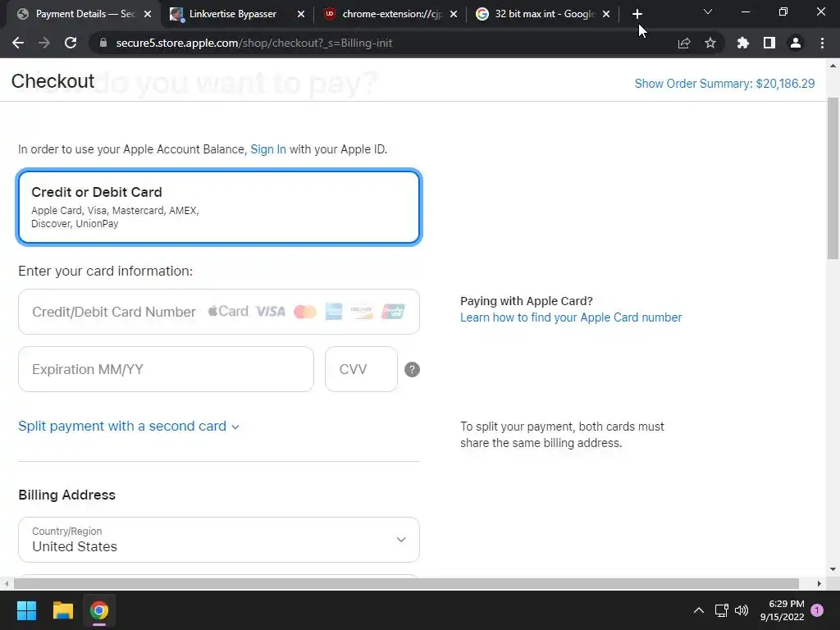The image size is (840, 630).
Task: Click the Sign In link
Action: (268, 149)
